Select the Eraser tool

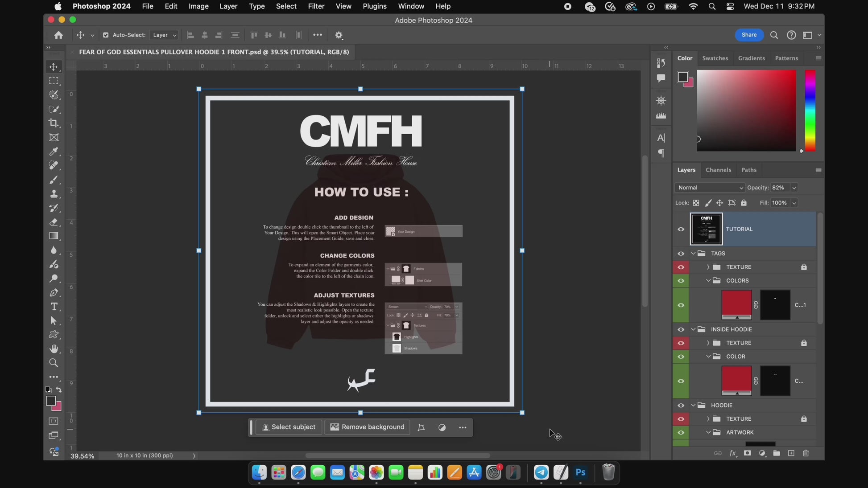tap(54, 222)
